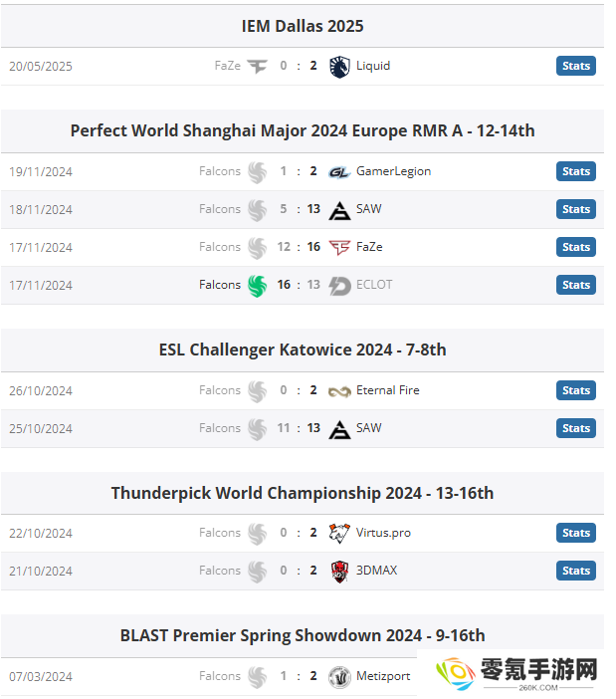
Task: Open Stats for Falcons vs Eternal Fire
Action: [x=575, y=390]
